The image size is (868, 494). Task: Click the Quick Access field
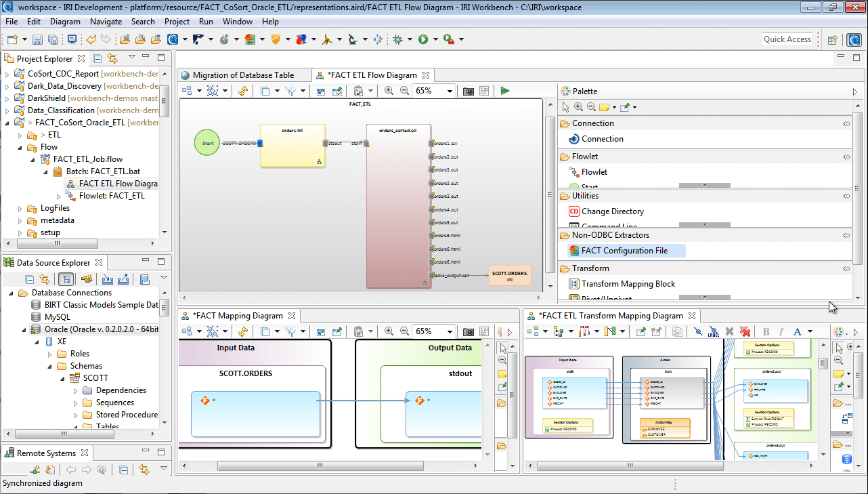pyautogui.click(x=787, y=39)
